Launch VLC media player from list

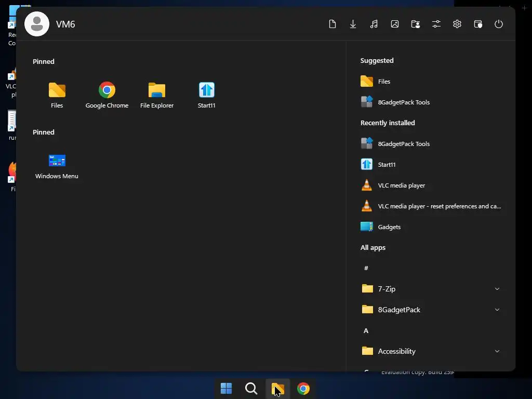click(x=431, y=185)
